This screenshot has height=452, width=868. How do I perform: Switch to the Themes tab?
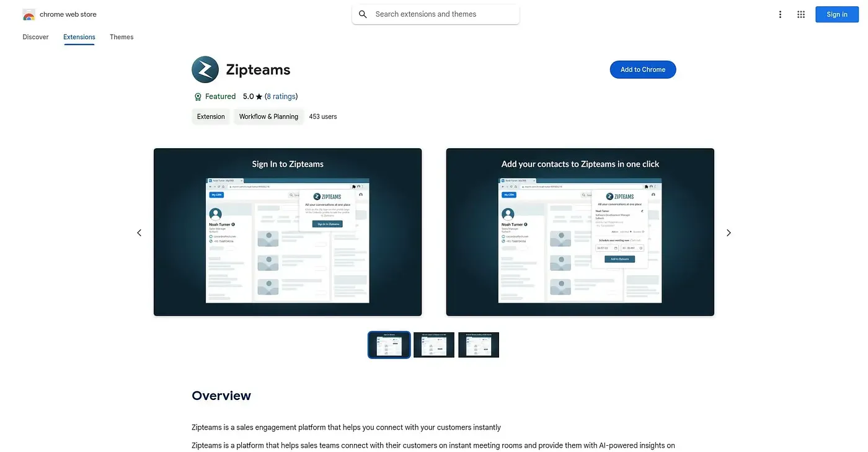point(122,37)
